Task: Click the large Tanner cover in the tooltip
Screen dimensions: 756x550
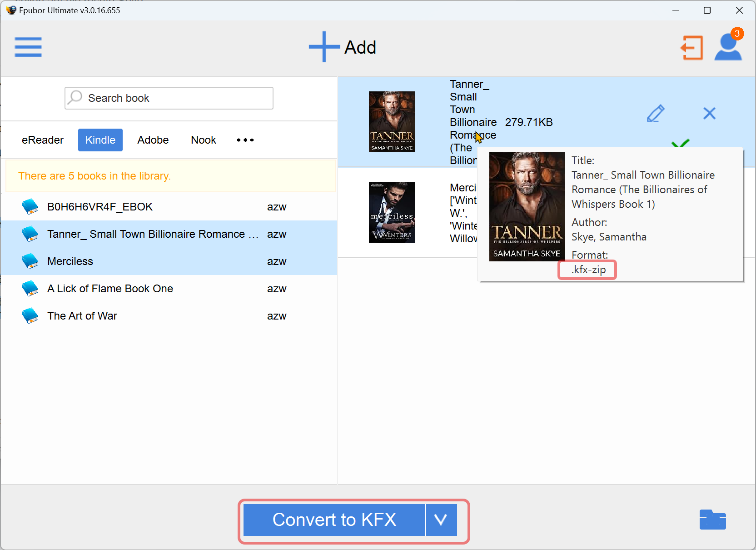Action: click(x=527, y=207)
